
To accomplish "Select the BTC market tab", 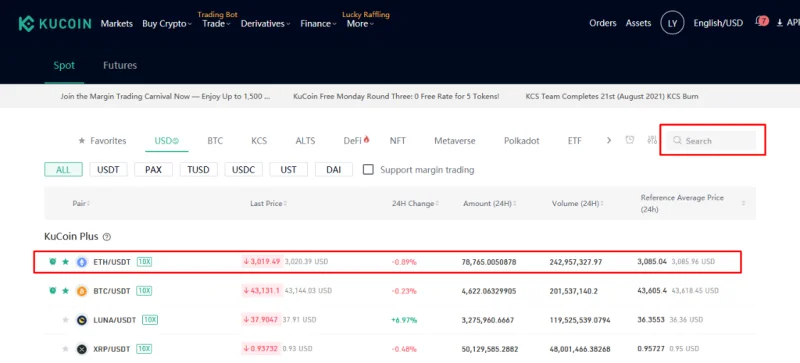I will click(x=215, y=141).
